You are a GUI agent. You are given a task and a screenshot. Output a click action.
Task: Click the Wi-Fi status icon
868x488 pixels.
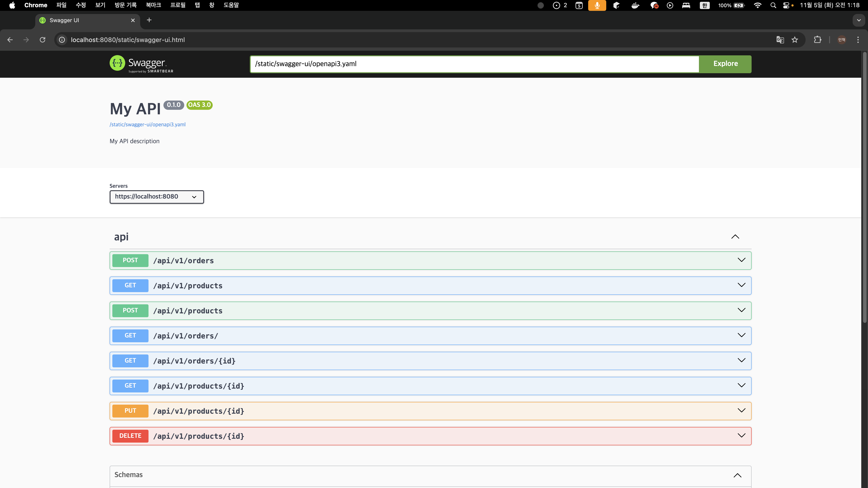757,5
